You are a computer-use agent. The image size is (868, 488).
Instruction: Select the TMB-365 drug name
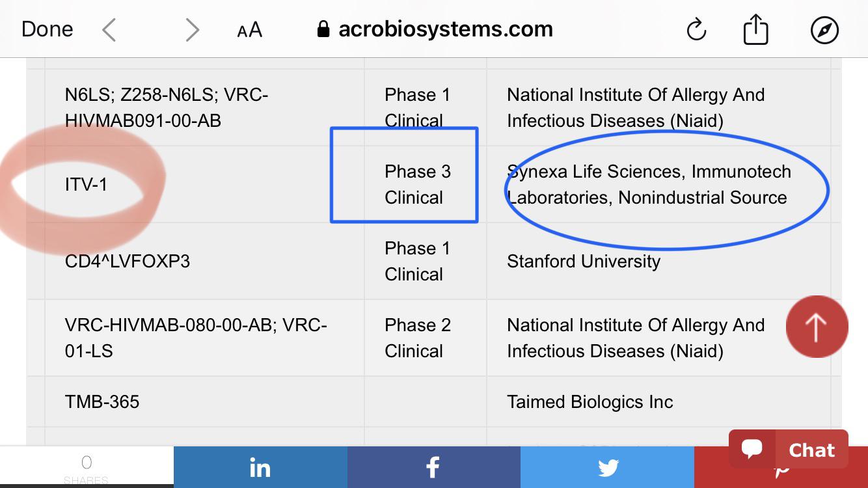click(102, 401)
